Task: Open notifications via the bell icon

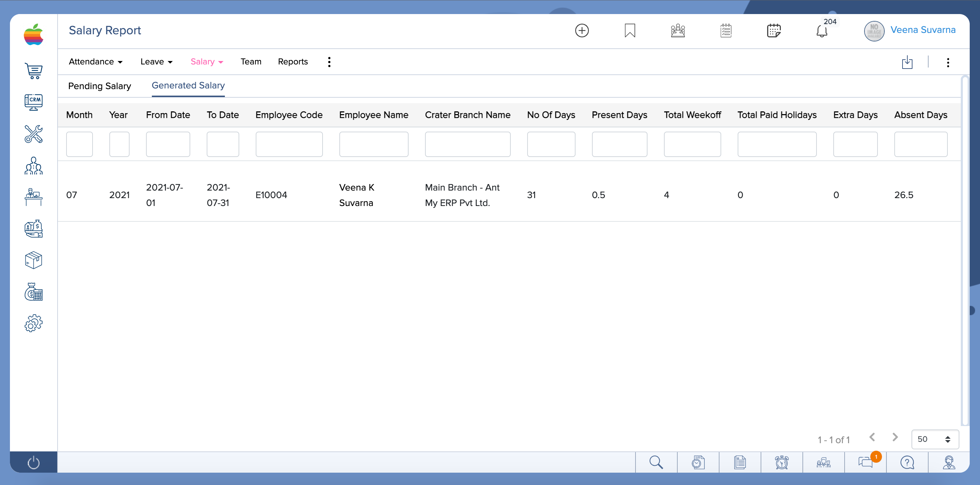Action: (823, 31)
